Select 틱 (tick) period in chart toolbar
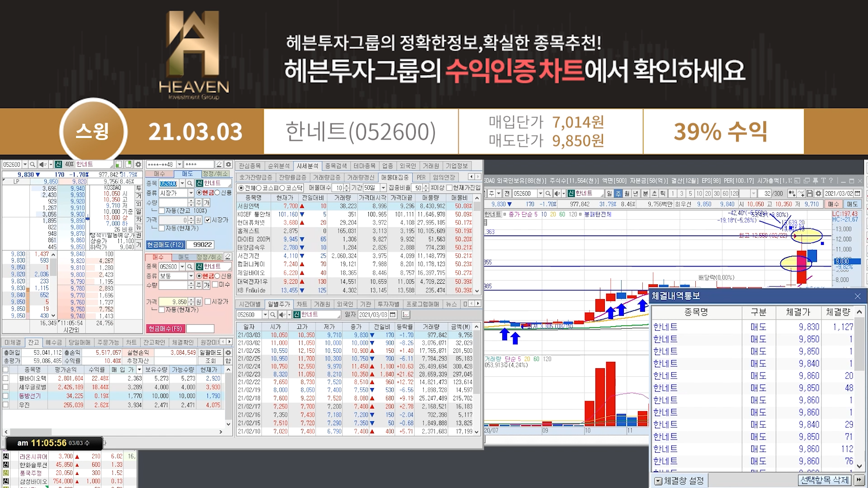 pos(663,193)
